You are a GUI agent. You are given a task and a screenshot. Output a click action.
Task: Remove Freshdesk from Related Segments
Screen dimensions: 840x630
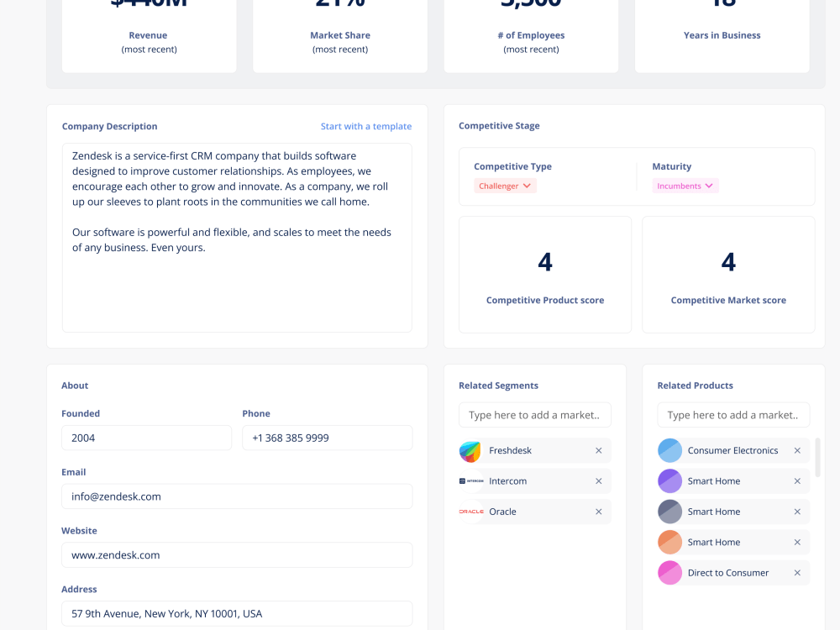point(598,450)
